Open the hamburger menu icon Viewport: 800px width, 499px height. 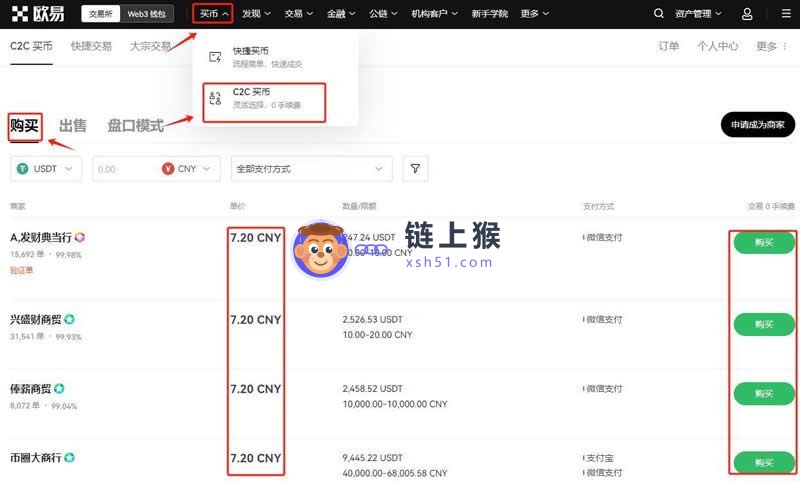click(x=786, y=14)
